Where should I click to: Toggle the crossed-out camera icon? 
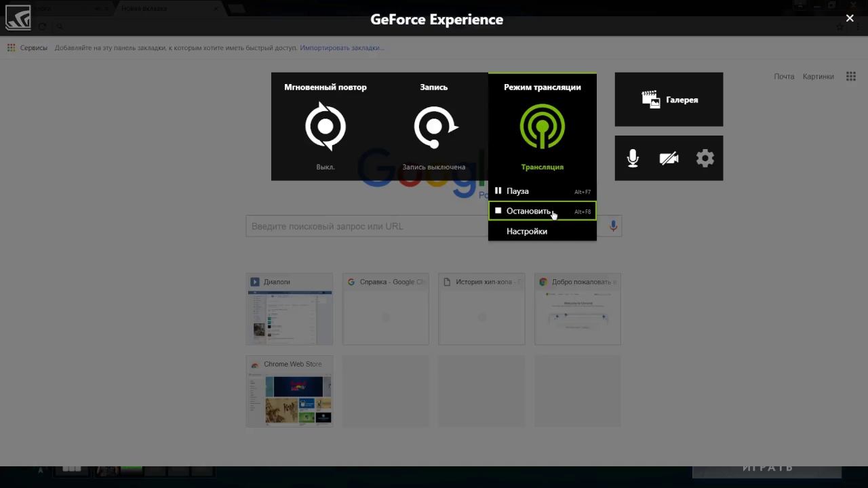[x=669, y=159]
